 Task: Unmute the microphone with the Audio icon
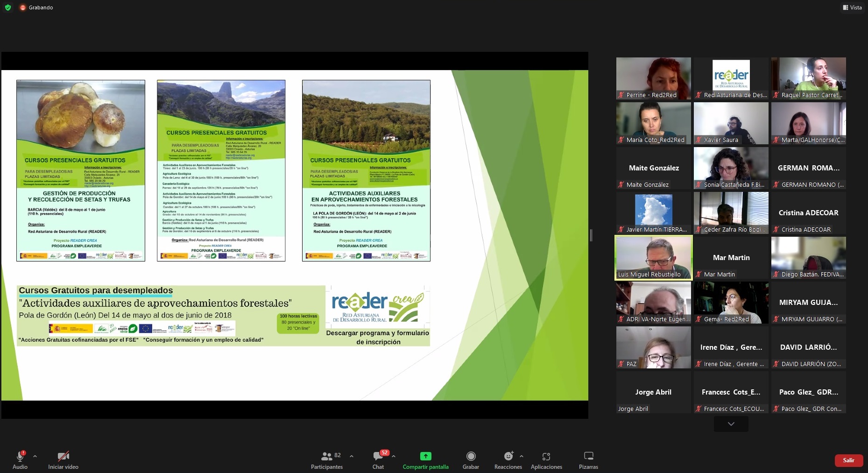click(20, 456)
